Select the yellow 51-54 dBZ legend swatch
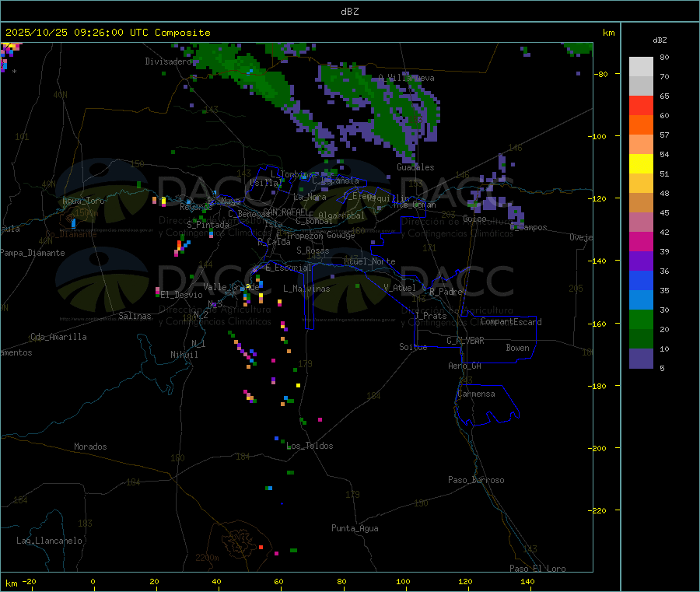The image size is (700, 592). 641,164
